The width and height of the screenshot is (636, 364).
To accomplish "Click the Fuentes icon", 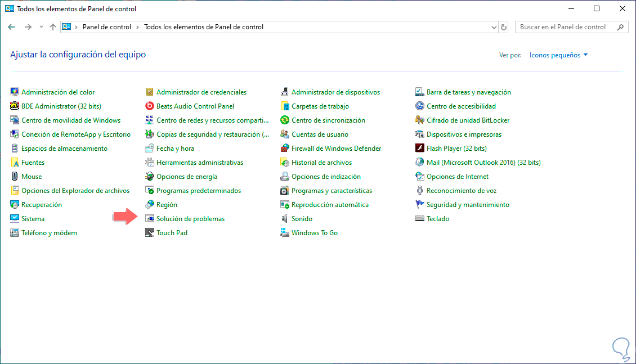I will pos(15,163).
